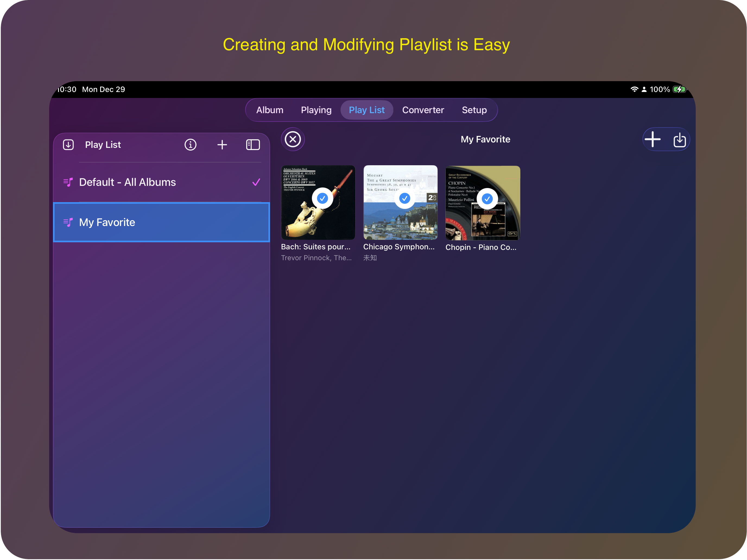This screenshot has width=747, height=560.
Task: Click the download icon beside the top-right plus
Action: click(x=679, y=139)
